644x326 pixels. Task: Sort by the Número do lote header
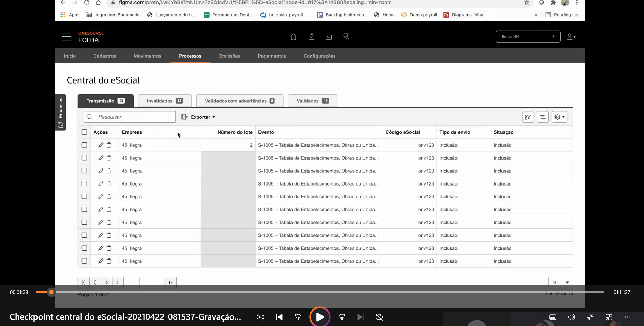tap(235, 132)
